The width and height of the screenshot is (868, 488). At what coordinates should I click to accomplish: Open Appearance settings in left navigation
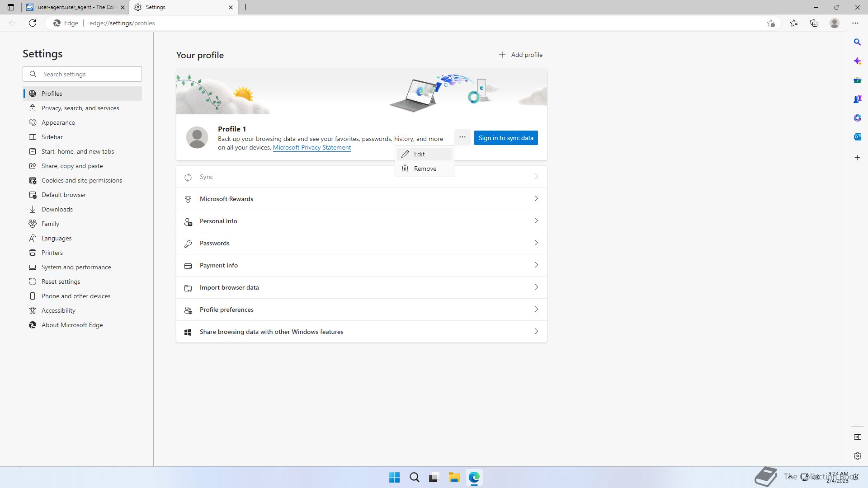(58, 122)
